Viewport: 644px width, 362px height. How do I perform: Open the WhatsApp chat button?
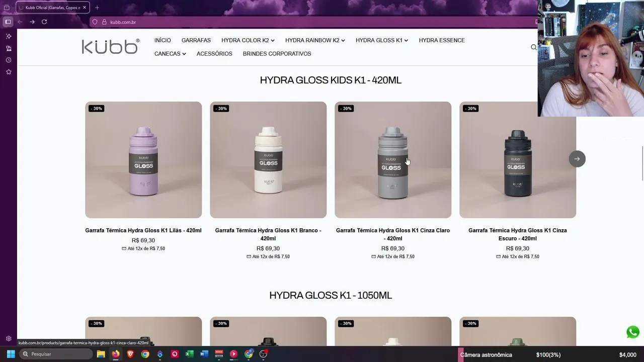pos(632,332)
